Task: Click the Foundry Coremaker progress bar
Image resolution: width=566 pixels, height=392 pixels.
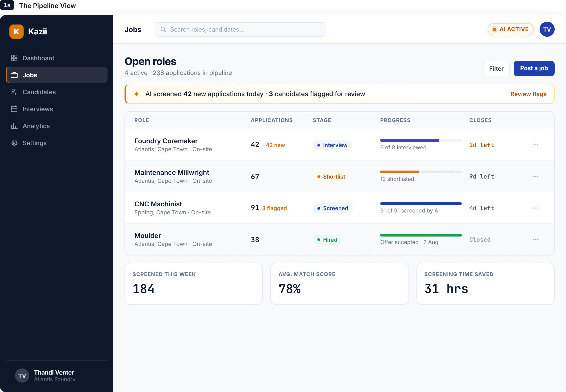Action: point(421,140)
